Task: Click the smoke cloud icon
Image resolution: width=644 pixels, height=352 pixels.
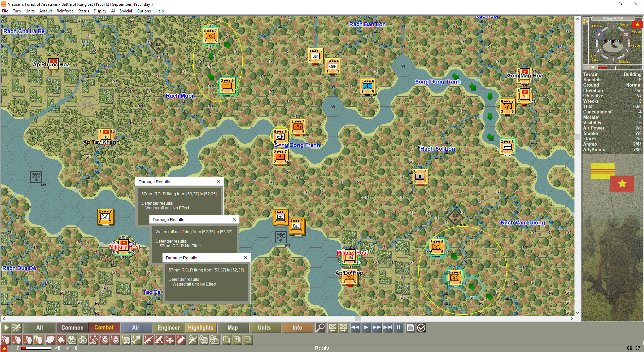Action: point(50,340)
